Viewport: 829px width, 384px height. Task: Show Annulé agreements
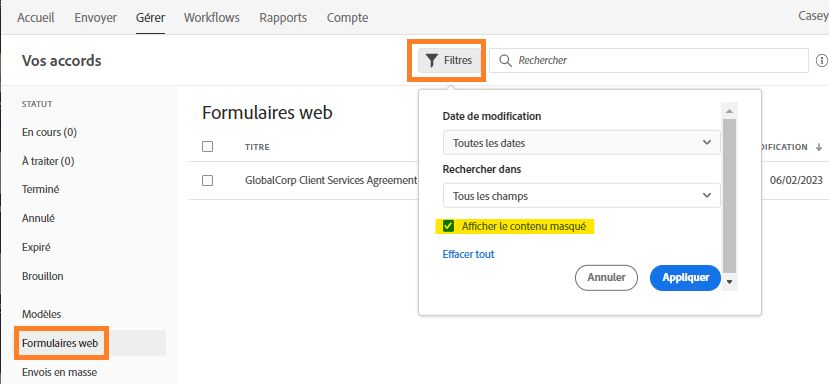click(x=38, y=218)
